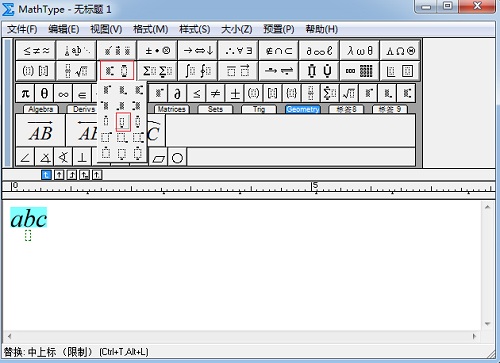The height and width of the screenshot is (363, 500).
Task: Open the operator symbols palette (±•⊗)
Action: [157, 51]
